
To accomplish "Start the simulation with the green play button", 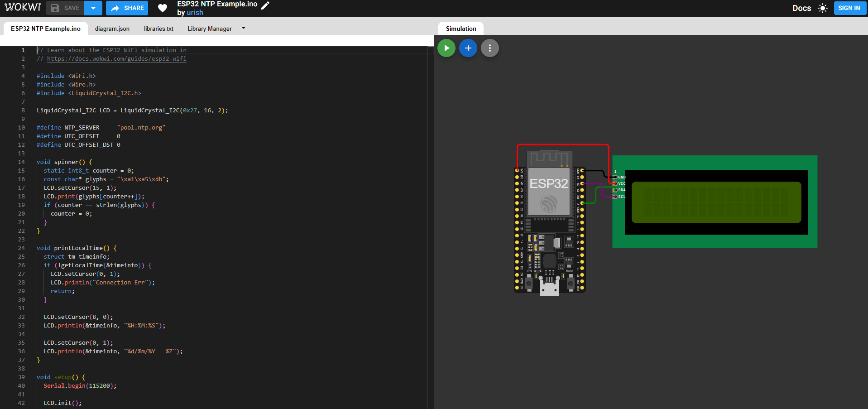I will pos(446,48).
